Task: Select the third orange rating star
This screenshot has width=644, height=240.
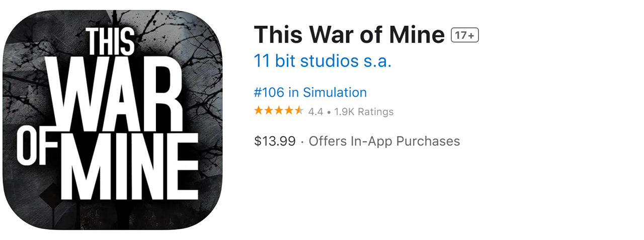Action: (x=279, y=111)
